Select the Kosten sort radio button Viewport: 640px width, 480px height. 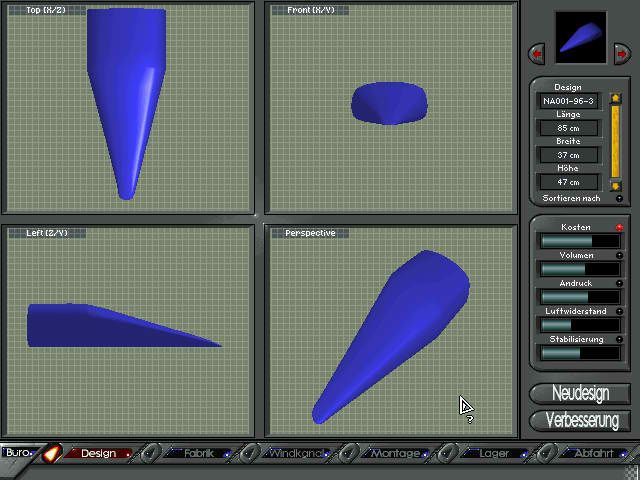(619, 228)
